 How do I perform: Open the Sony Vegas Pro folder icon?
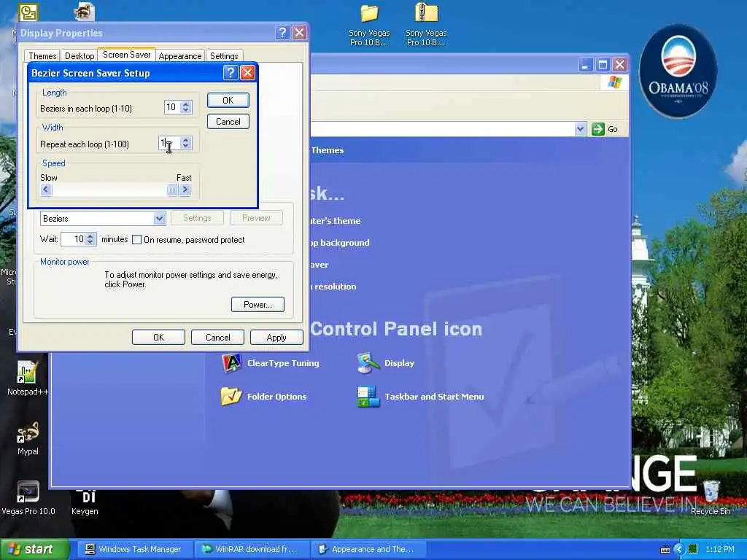(369, 25)
